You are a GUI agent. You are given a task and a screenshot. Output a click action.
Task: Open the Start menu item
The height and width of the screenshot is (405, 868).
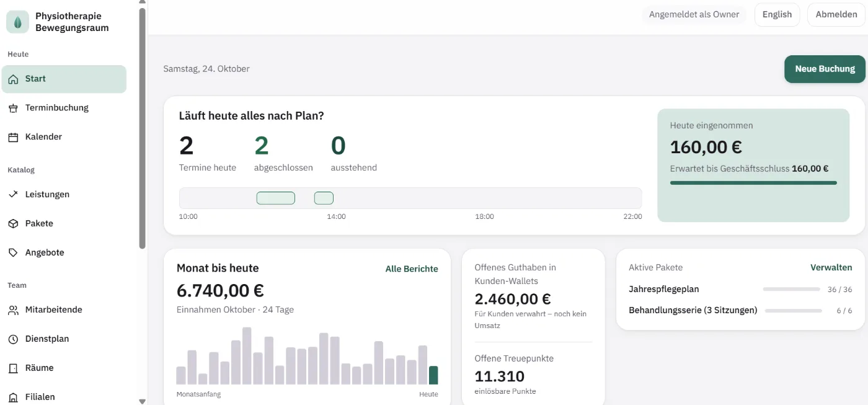64,79
